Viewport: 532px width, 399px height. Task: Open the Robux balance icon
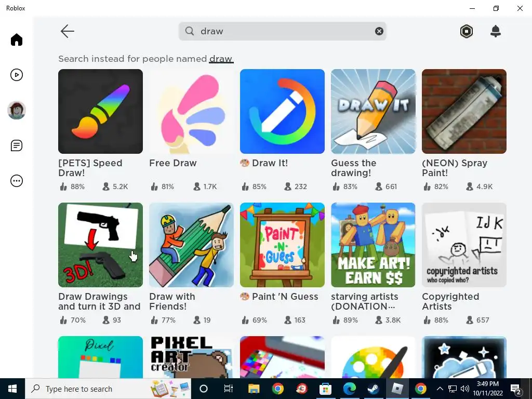467,31
